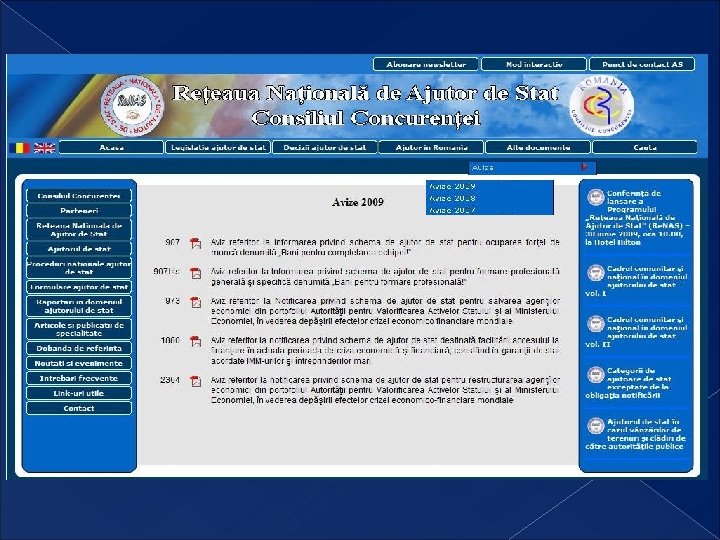720x540 pixels.
Task: Open Parteneri sidebar link
Action: pyautogui.click(x=79, y=211)
